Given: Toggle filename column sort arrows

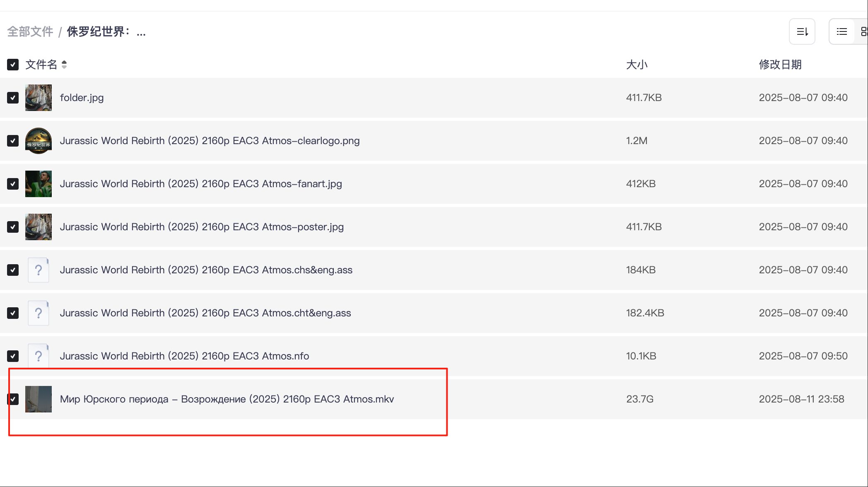Looking at the screenshot, I should [x=64, y=65].
